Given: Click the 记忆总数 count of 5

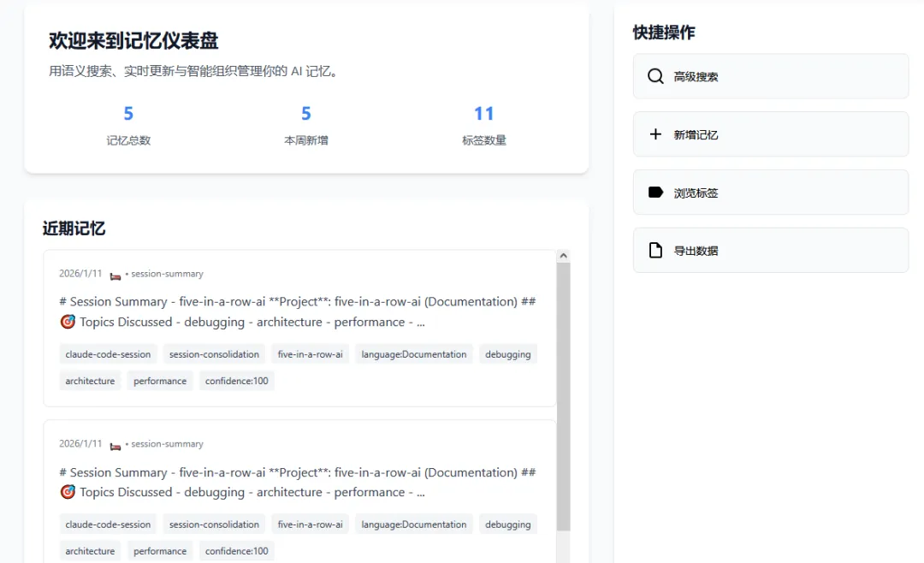Looking at the screenshot, I should pyautogui.click(x=128, y=113).
